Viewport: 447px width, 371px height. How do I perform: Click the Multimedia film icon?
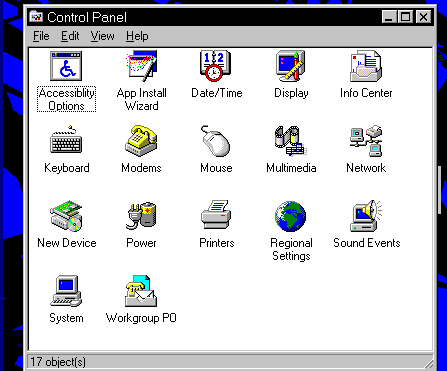coord(291,141)
